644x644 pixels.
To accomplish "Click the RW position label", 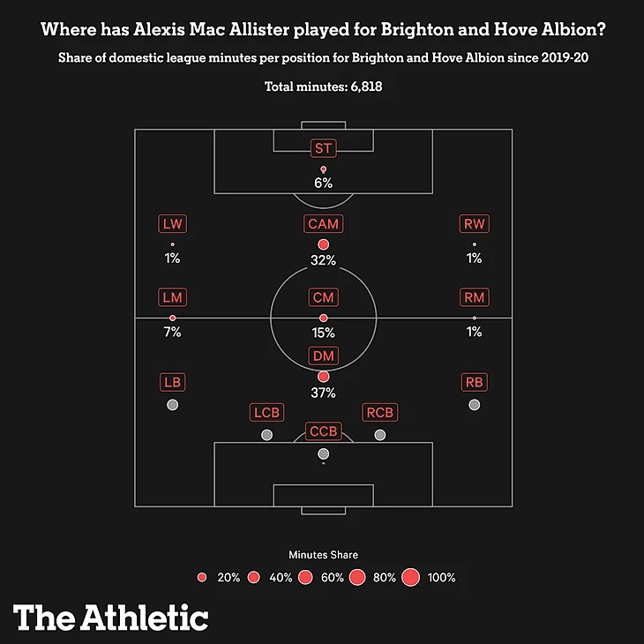I will point(475,224).
